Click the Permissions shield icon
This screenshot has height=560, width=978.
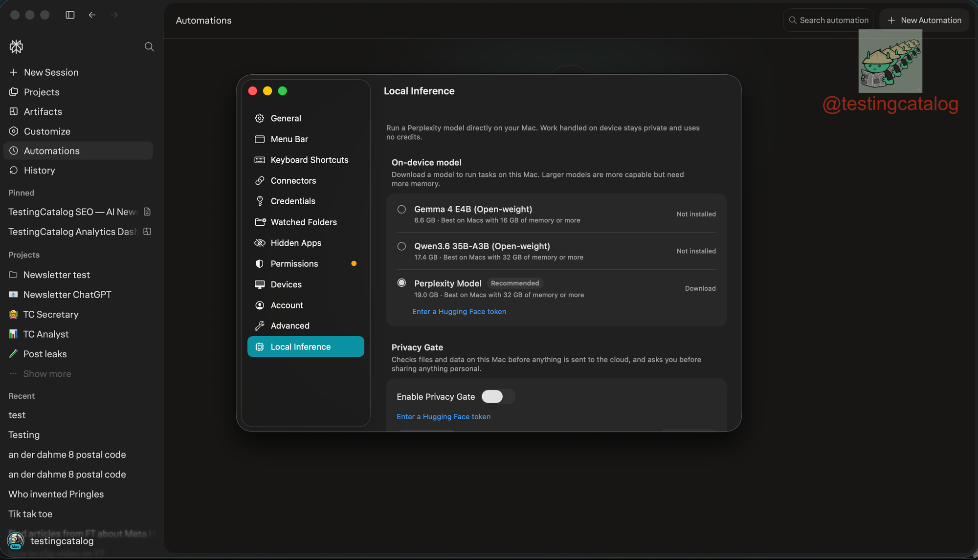point(260,264)
